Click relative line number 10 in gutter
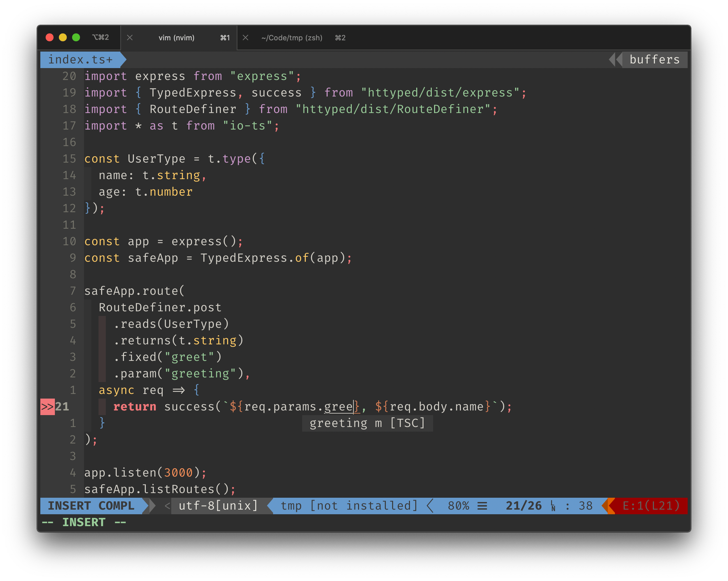This screenshot has width=728, height=581. (x=69, y=241)
